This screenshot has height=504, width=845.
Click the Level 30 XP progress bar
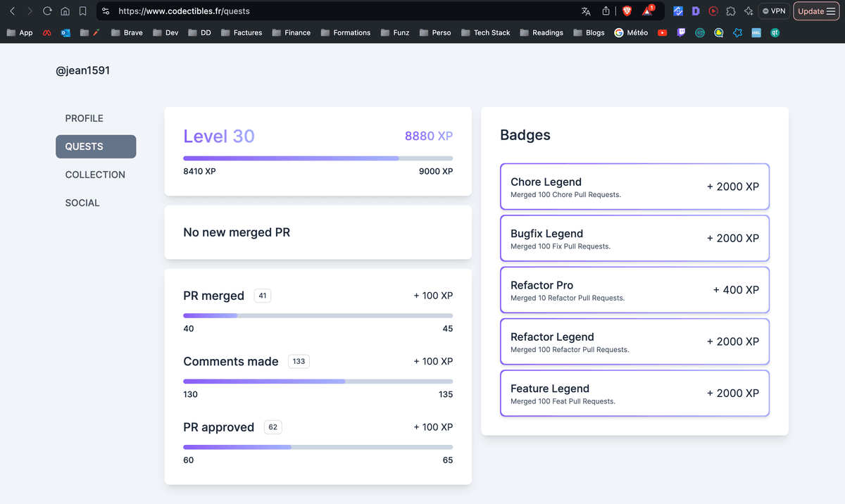click(x=318, y=158)
